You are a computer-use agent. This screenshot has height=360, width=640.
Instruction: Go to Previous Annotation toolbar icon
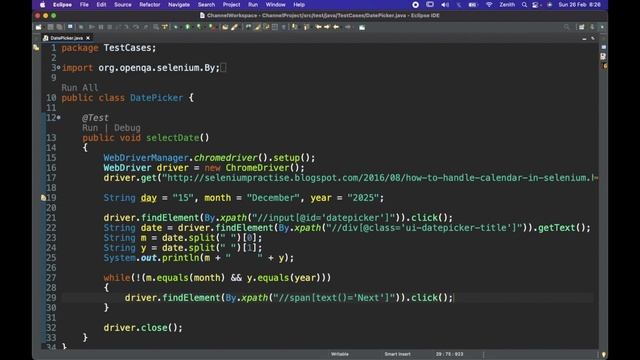[306, 27]
